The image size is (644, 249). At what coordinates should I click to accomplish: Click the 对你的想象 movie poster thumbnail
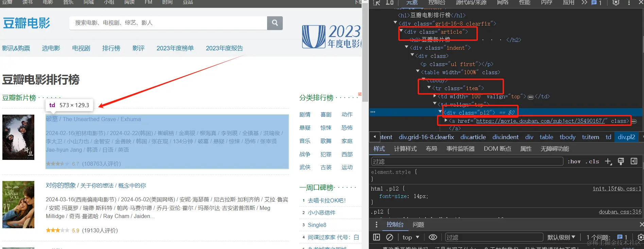click(x=18, y=204)
